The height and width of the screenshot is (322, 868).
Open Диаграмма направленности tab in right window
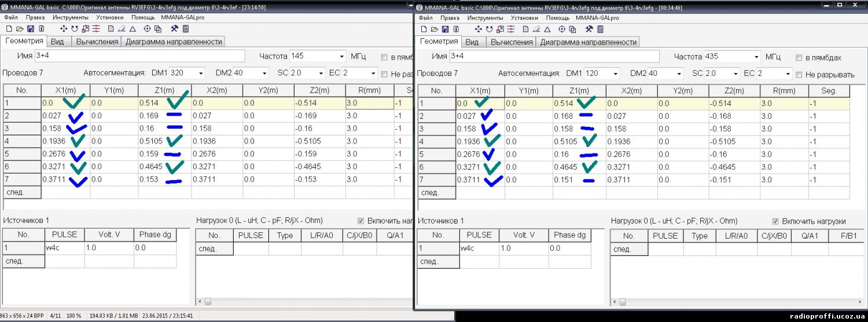(x=587, y=42)
